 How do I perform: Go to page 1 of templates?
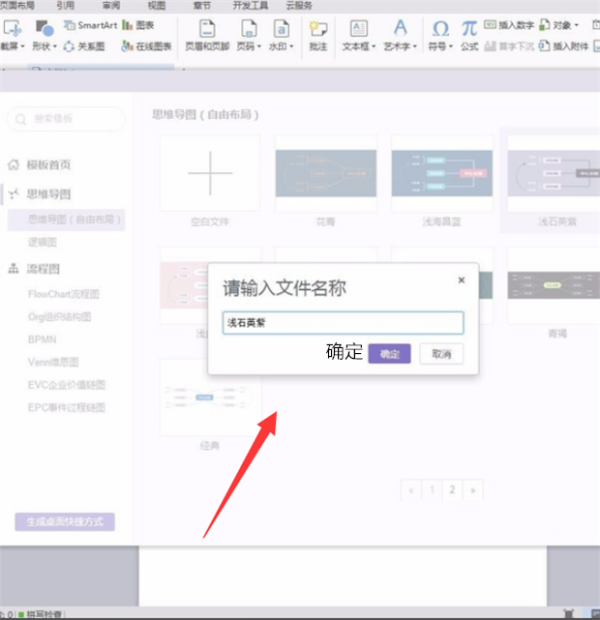coord(432,490)
